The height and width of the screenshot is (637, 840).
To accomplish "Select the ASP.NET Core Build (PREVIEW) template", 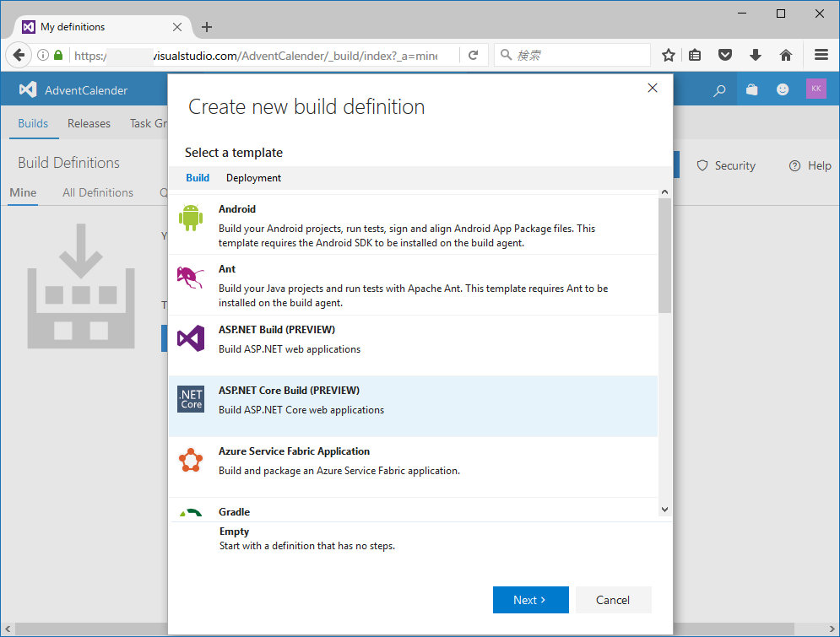I will point(413,406).
